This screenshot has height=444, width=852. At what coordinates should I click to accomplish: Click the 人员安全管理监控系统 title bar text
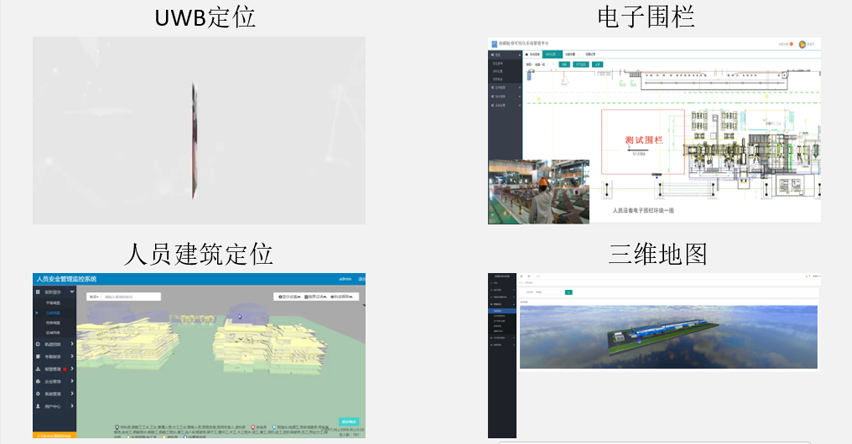tap(66, 279)
